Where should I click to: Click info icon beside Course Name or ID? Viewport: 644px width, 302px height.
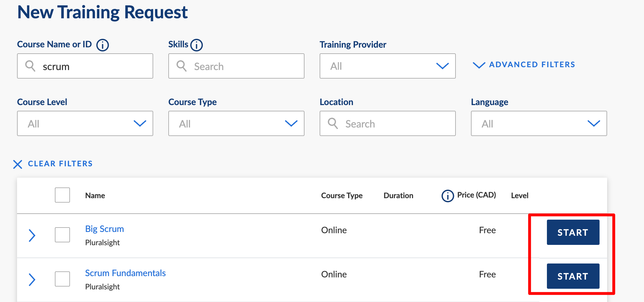102,45
